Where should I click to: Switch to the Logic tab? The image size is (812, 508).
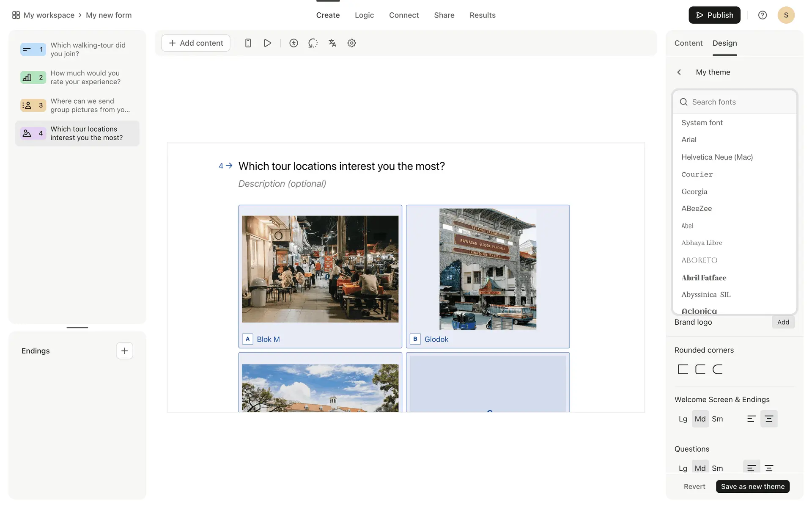click(x=364, y=15)
